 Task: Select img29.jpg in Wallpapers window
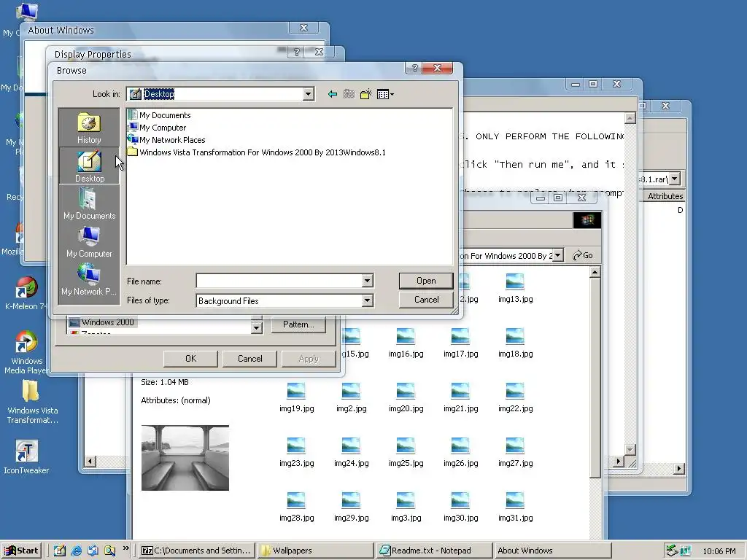coord(351,507)
